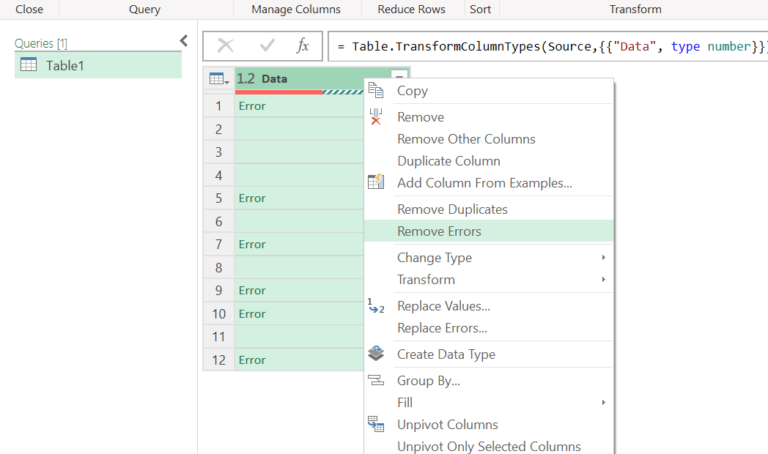Click the Error cell in row 5
Viewport: 768px width, 454px height.
(x=299, y=198)
